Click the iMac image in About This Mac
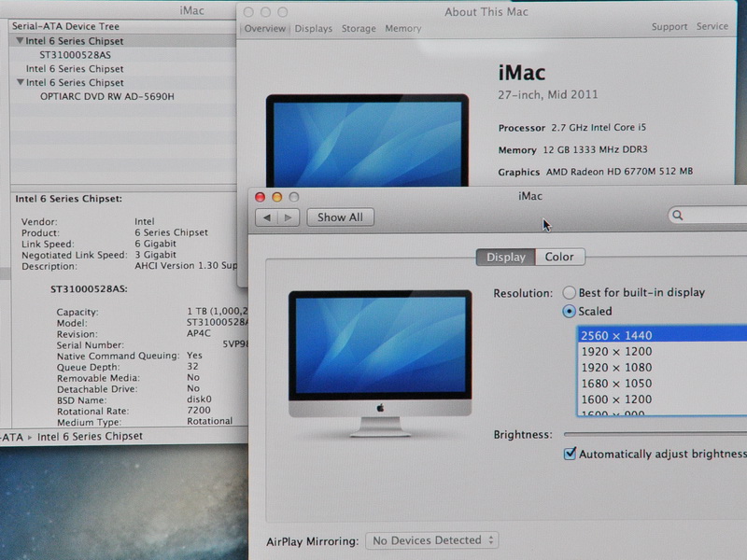Screen dimensions: 747x560 (x=367, y=141)
